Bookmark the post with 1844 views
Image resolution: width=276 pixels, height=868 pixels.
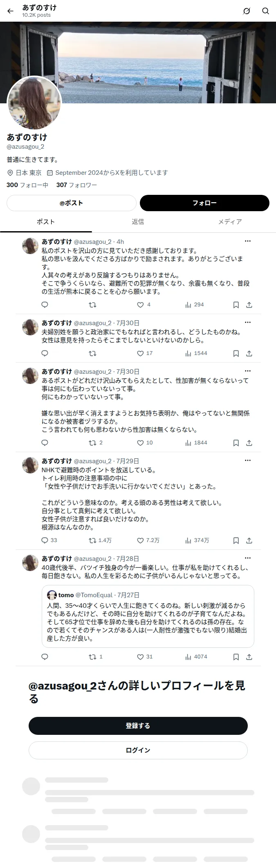point(236,443)
